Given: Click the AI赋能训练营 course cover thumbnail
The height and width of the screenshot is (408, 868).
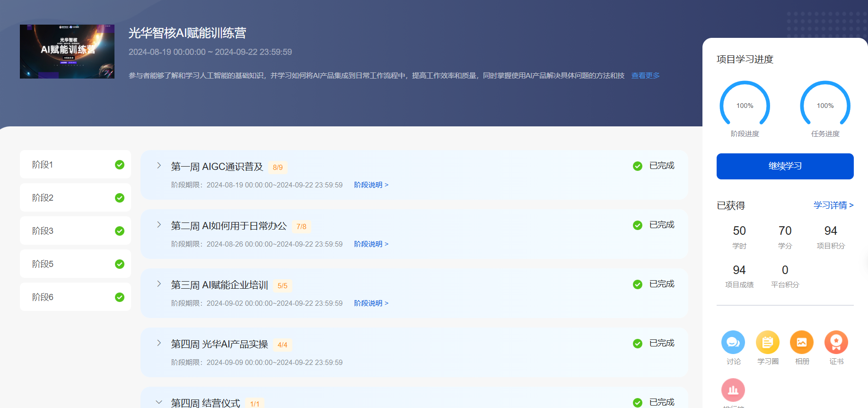Looking at the screenshot, I should (x=67, y=52).
